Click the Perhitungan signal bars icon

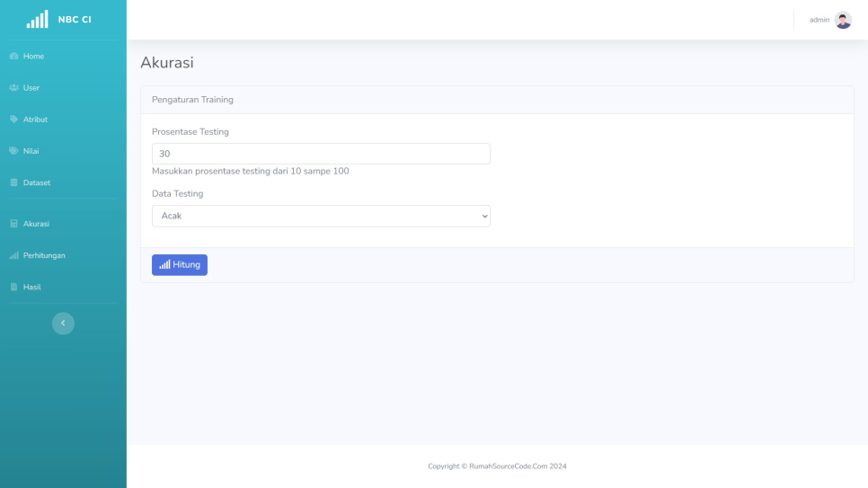click(13, 255)
